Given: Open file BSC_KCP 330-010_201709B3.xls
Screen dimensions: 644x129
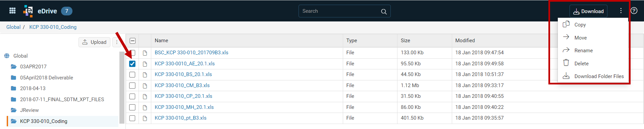Looking at the screenshot, I should point(192,53).
